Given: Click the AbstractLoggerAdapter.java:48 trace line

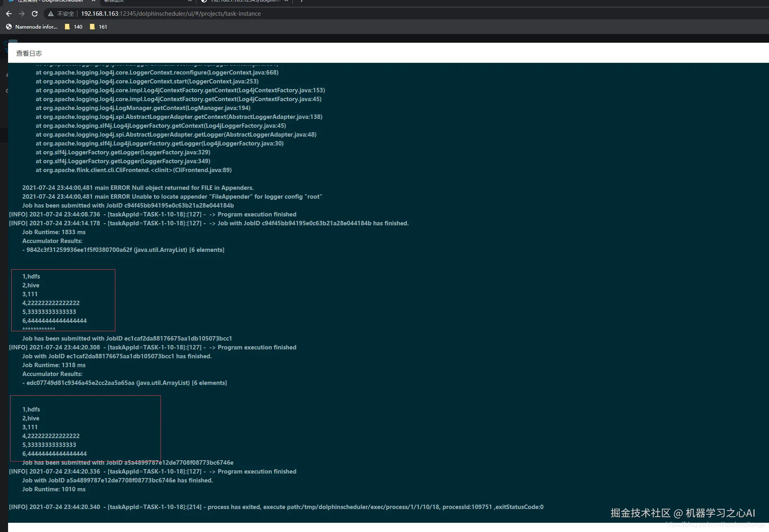Looking at the screenshot, I should point(176,135).
